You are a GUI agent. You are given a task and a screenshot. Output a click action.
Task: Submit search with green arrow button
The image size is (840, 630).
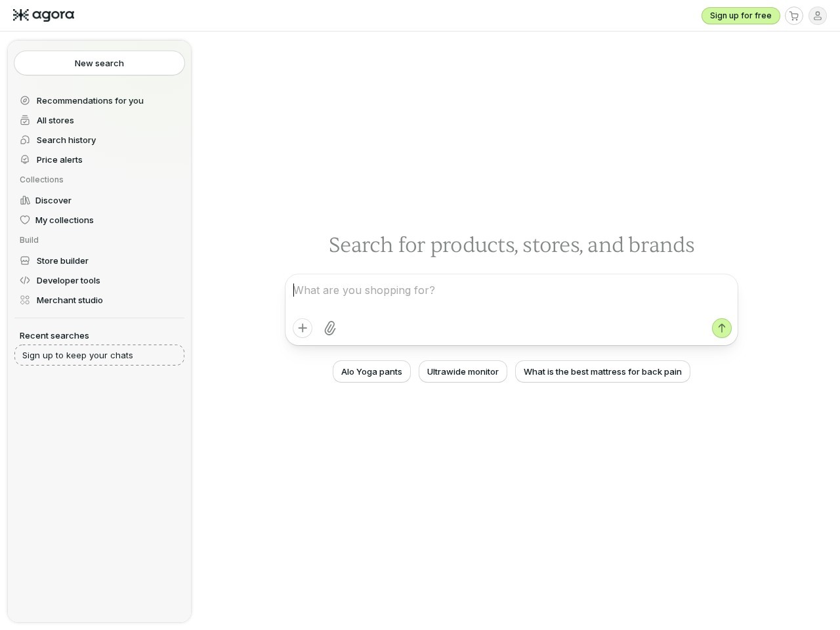[722, 328]
